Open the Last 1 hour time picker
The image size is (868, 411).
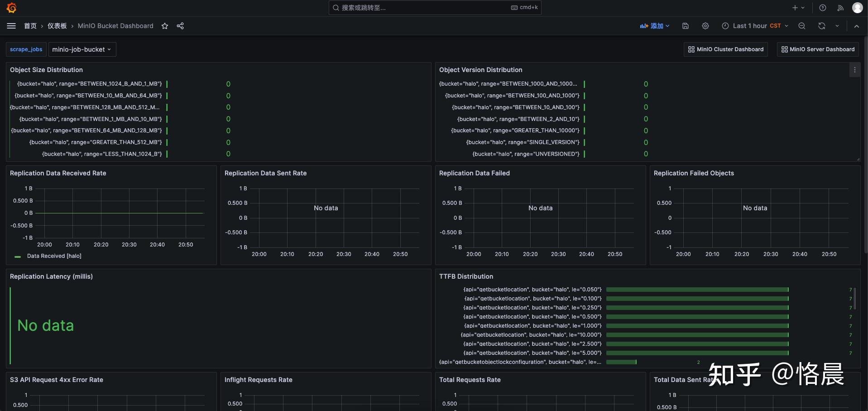click(x=752, y=26)
